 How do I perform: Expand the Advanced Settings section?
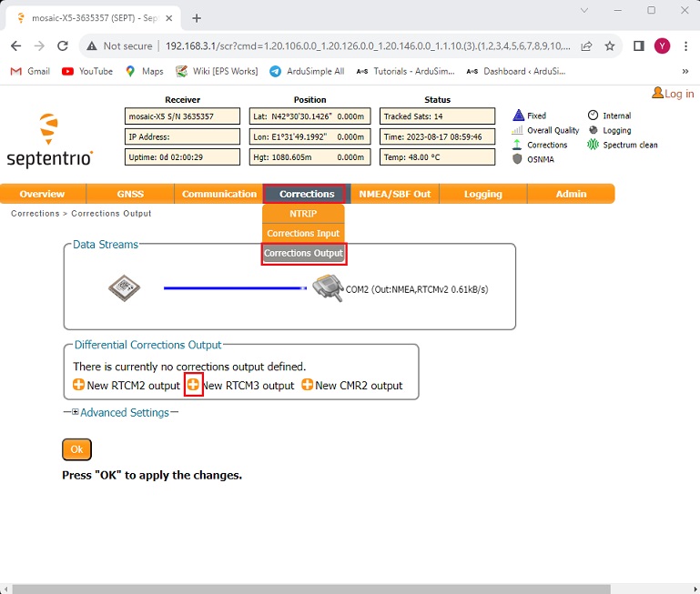click(75, 413)
